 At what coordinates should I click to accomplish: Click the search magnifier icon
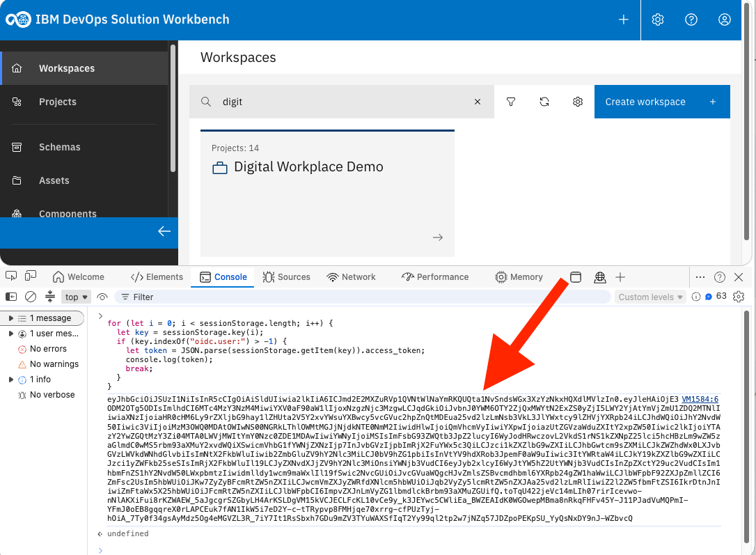pos(206,102)
